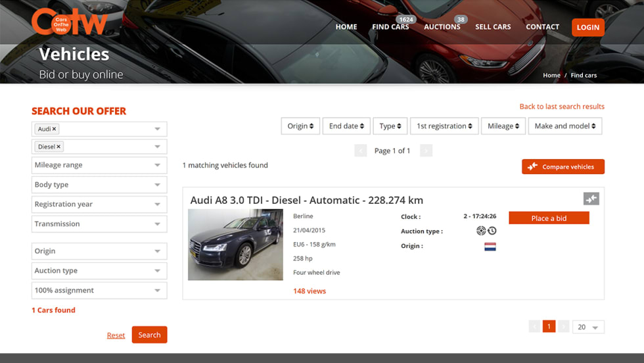Open the Audi A8 car photo thumbnail
Viewport: 644px width, 363px height.
pos(235,245)
